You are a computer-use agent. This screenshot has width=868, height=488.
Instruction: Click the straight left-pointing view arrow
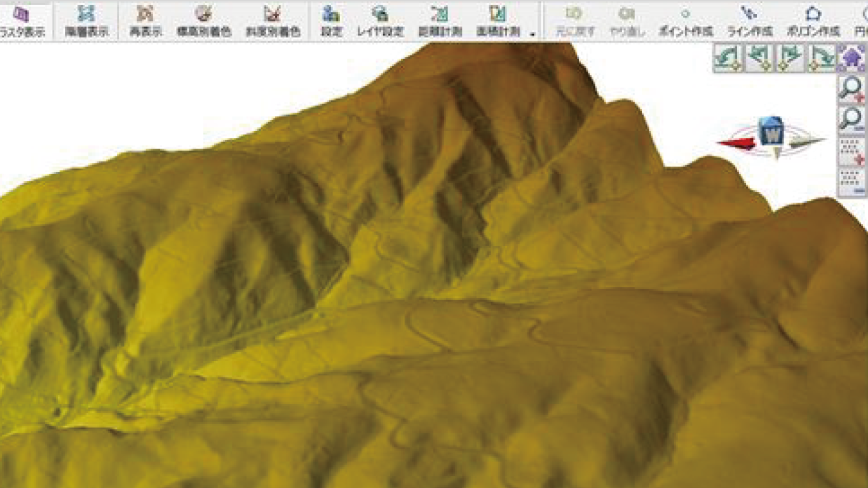(759, 58)
